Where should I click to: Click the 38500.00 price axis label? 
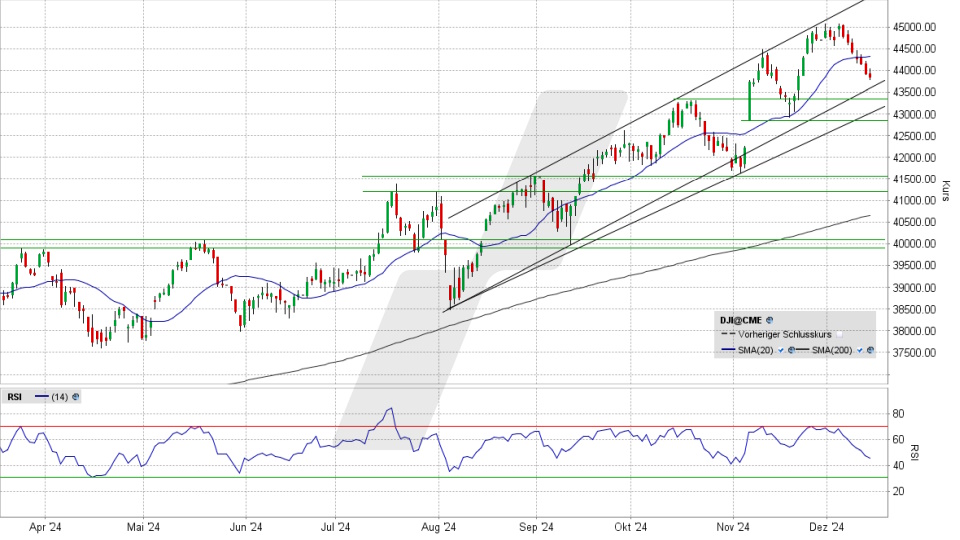tap(914, 309)
